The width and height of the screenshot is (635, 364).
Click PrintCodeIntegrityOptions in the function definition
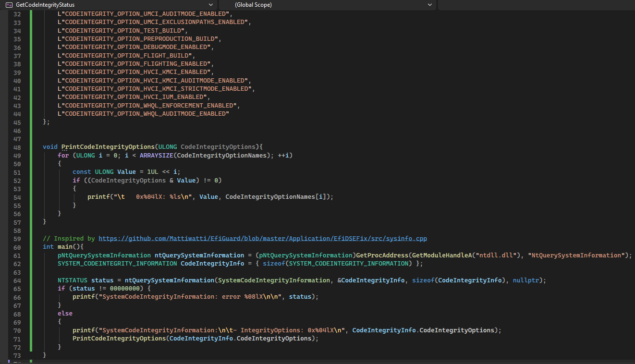(108, 147)
